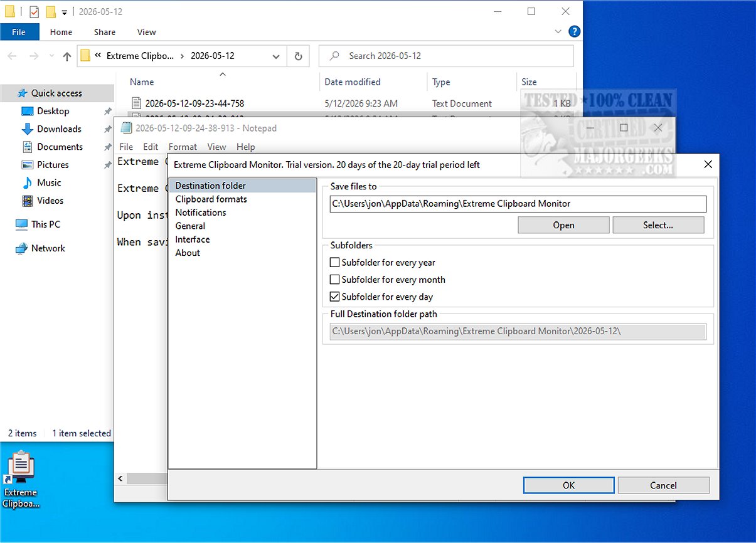Click Notepad horizontal scrollbar left arrow
This screenshot has width=756, height=543.
click(x=120, y=478)
